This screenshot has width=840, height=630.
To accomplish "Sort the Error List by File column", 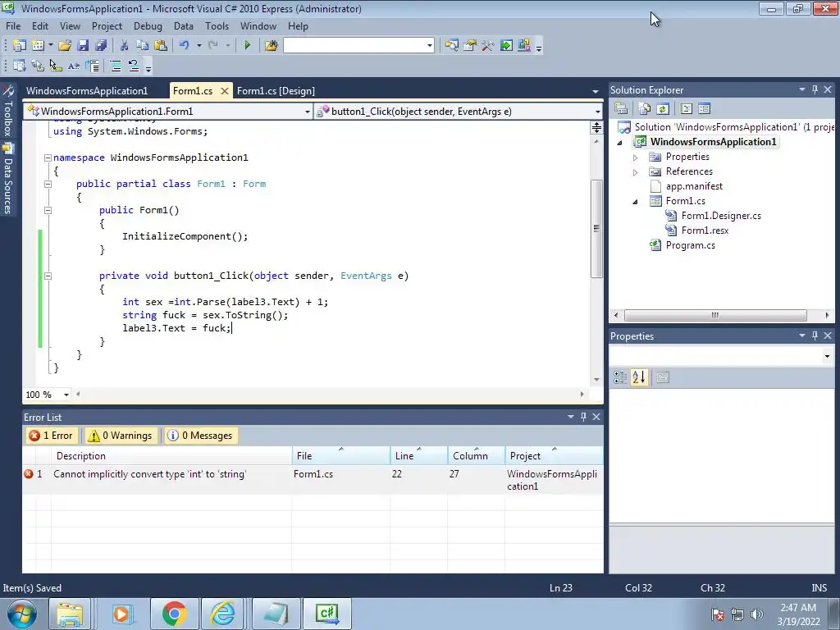I will 341,456.
